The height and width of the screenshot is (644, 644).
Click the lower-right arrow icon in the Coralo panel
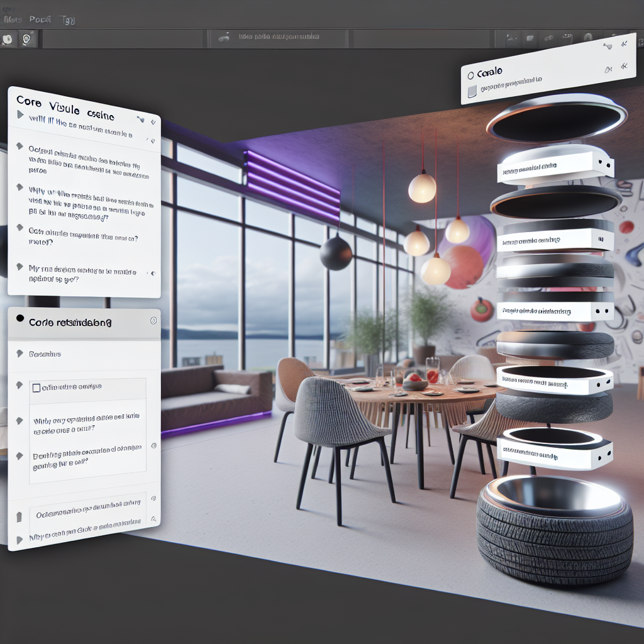click(x=624, y=66)
